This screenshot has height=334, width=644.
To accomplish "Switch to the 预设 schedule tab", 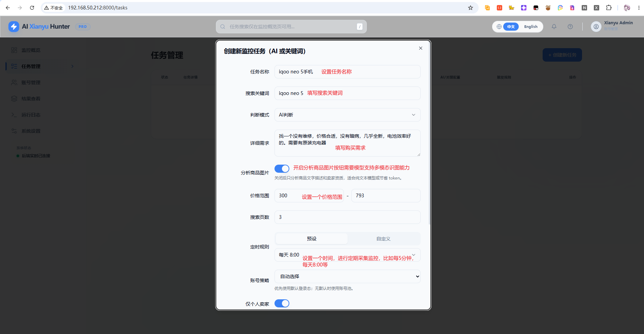I will [x=312, y=239].
